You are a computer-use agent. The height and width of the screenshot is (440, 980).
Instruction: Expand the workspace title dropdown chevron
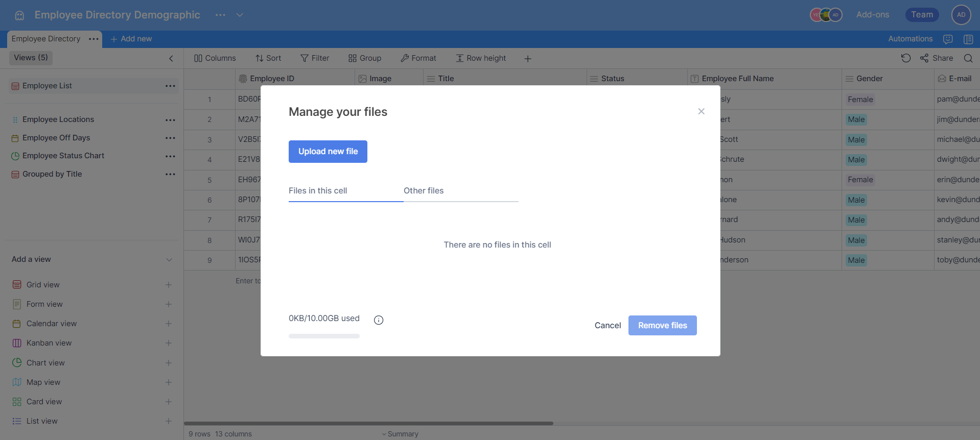(240, 15)
